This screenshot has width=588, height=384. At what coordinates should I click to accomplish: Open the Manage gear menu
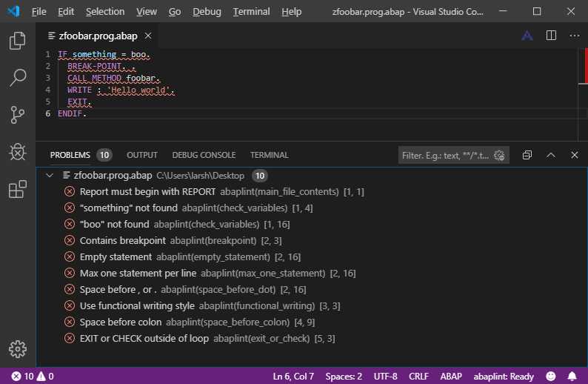pyautogui.click(x=17, y=349)
